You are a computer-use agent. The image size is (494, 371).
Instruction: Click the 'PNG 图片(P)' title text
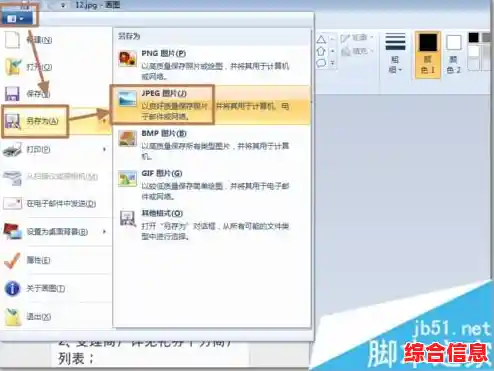coord(164,53)
